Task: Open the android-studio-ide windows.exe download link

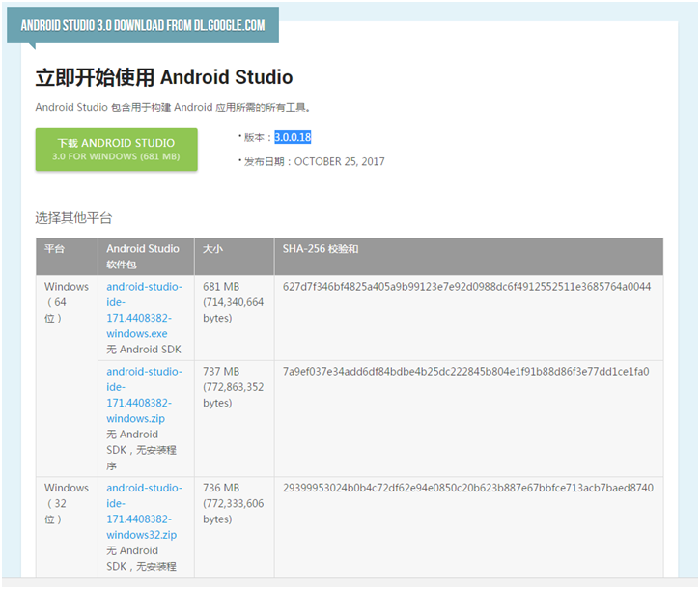Action: (x=144, y=310)
